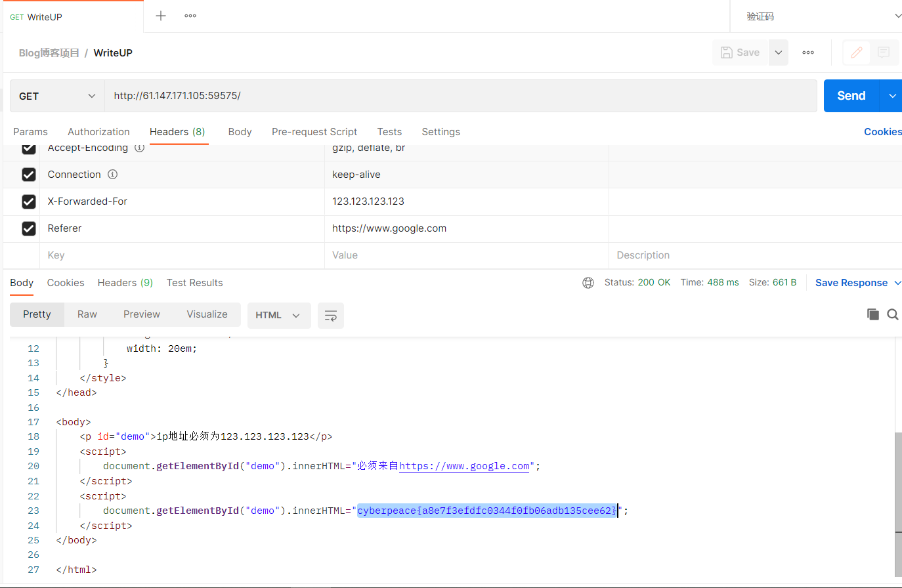Screen dimensions: 902x588
Task: Disable the Referer header checkbox
Action: point(29,228)
